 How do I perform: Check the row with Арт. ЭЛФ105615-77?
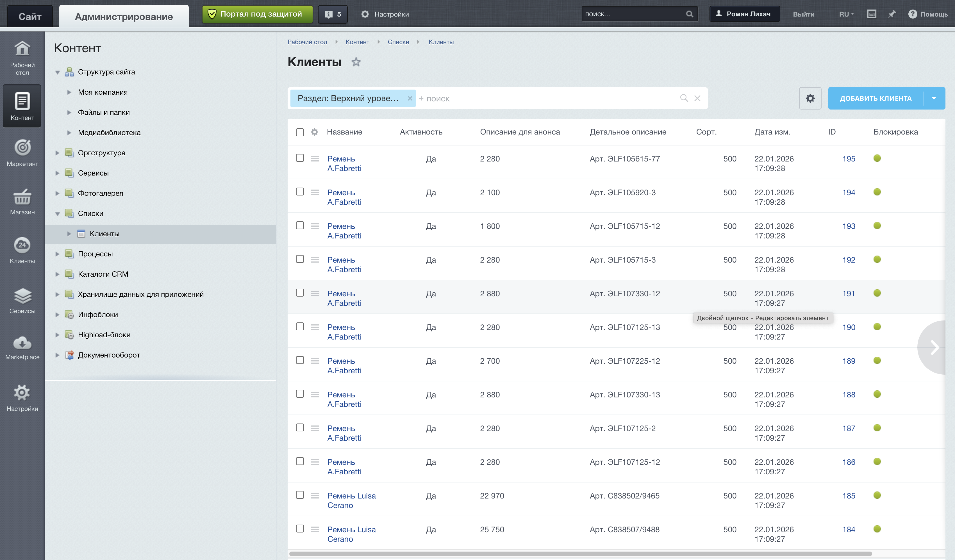click(x=300, y=158)
